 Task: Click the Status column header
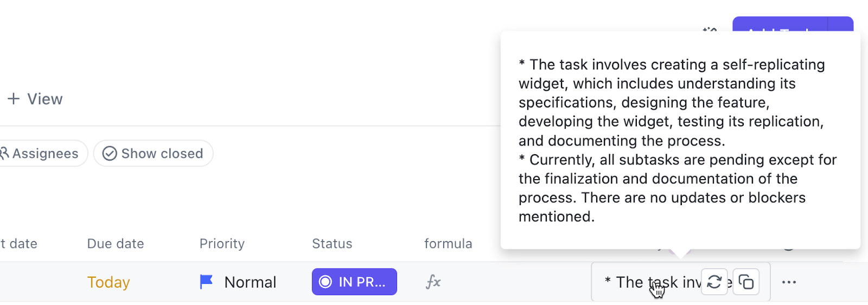pos(332,244)
